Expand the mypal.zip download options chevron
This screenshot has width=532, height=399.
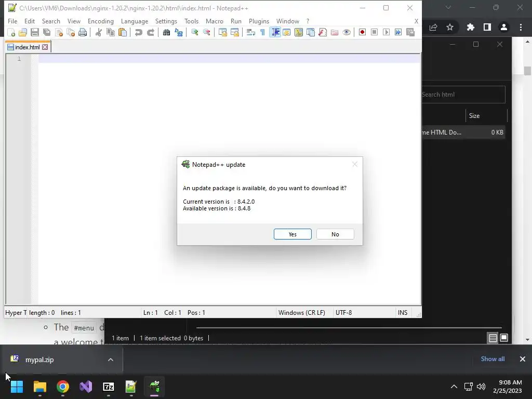tap(111, 360)
